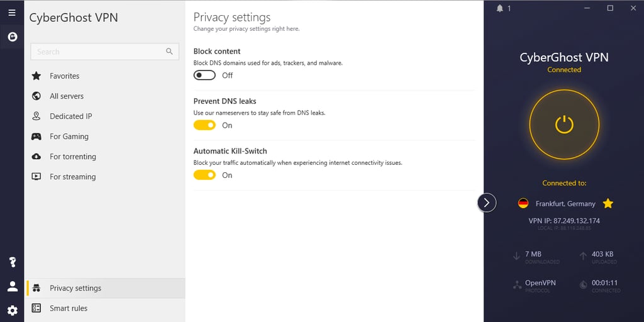The image size is (644, 322).
Task: Click the Favorites star icon
Action: (x=36, y=75)
